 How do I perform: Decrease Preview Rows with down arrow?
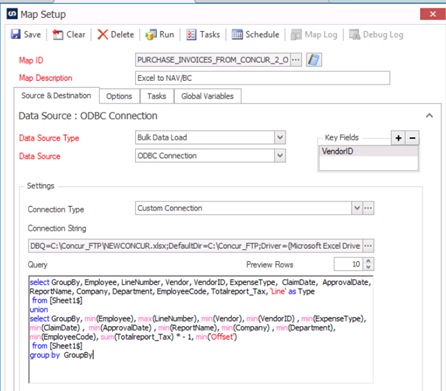click(368, 267)
